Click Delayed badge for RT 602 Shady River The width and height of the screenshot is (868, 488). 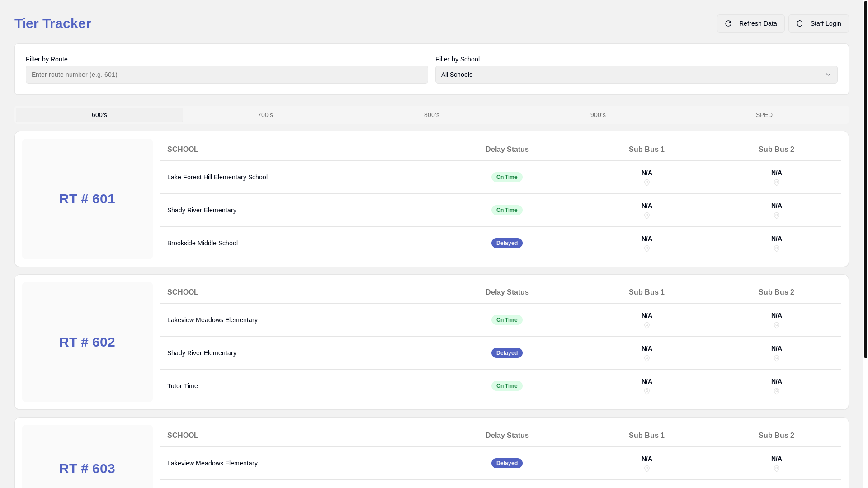pyautogui.click(x=507, y=353)
